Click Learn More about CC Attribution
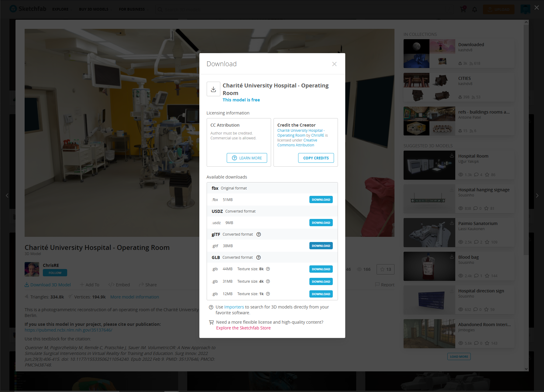 click(247, 158)
